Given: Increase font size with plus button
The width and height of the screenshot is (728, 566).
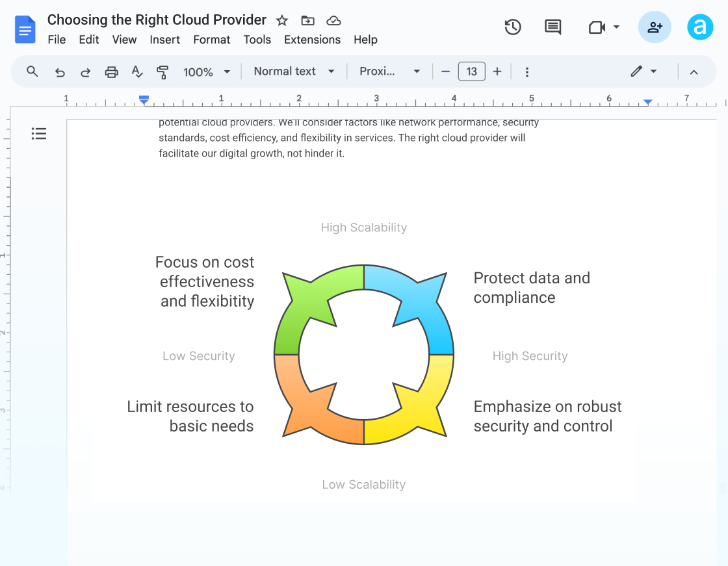Looking at the screenshot, I should [497, 71].
